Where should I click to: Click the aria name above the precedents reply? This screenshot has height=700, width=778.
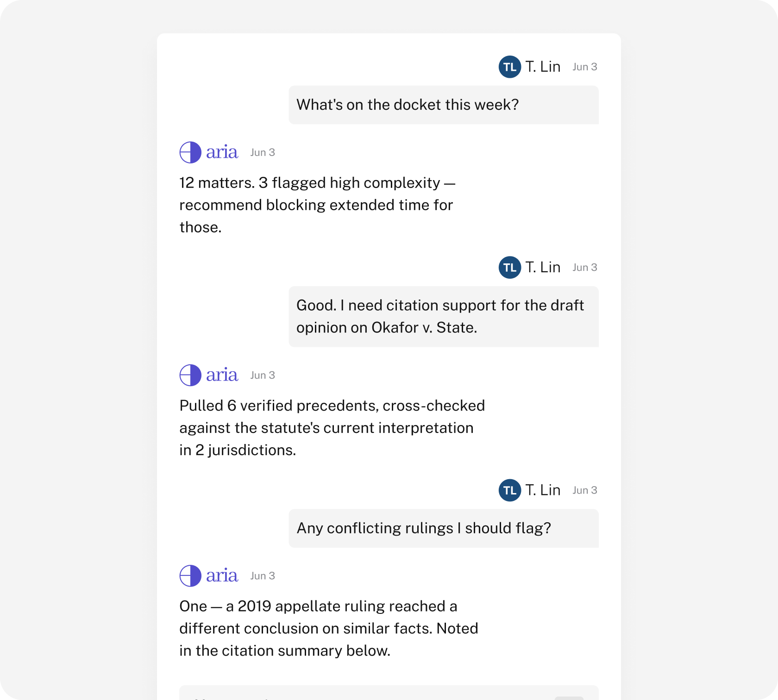point(222,375)
